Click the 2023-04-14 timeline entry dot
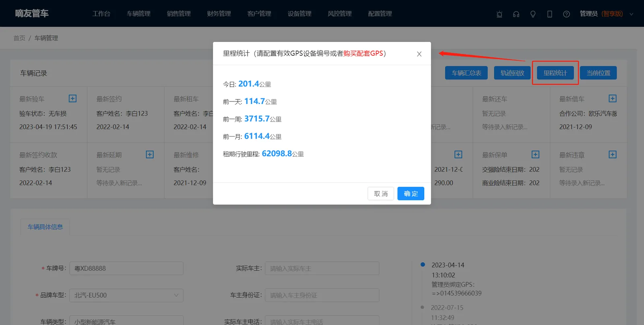The height and width of the screenshot is (325, 644). click(x=423, y=265)
